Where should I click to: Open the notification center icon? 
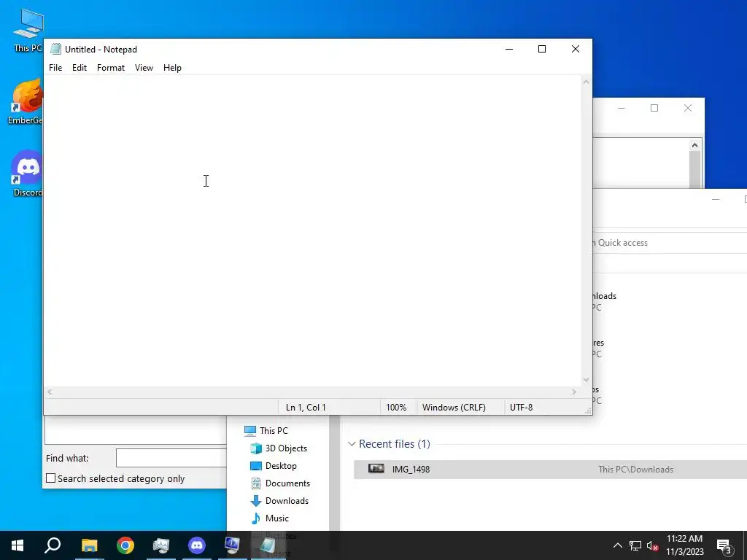pos(724,545)
